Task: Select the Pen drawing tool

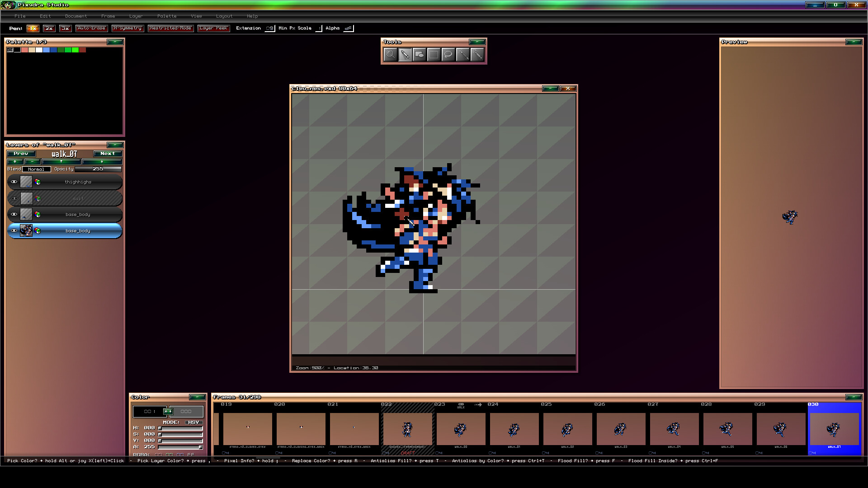Action: tap(405, 55)
